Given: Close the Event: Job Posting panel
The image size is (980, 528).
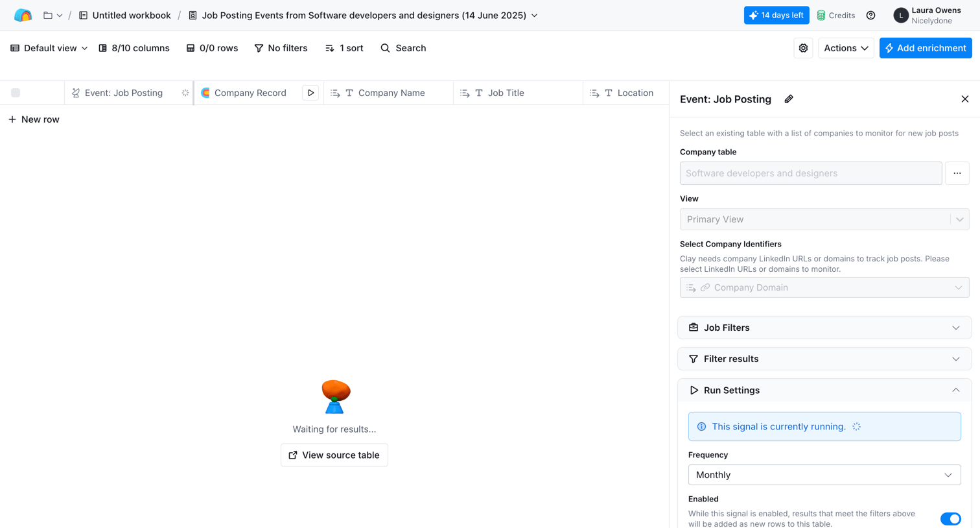Looking at the screenshot, I should tap(964, 99).
